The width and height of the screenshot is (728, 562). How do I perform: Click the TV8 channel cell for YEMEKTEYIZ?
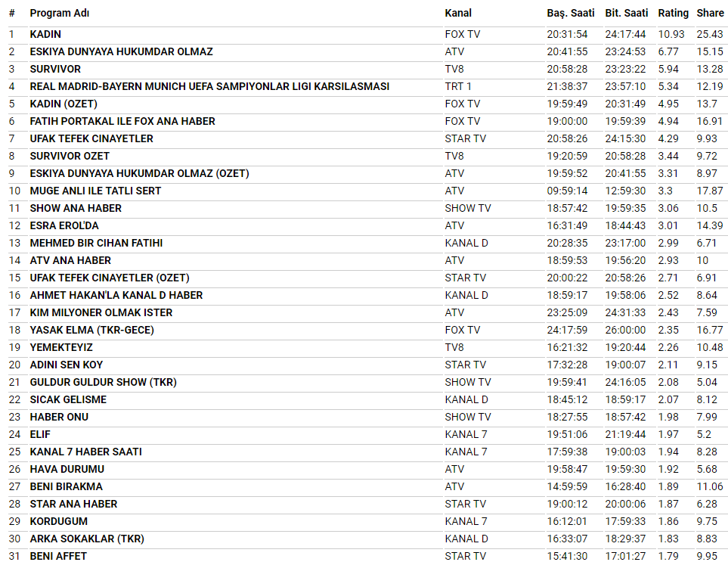454,348
